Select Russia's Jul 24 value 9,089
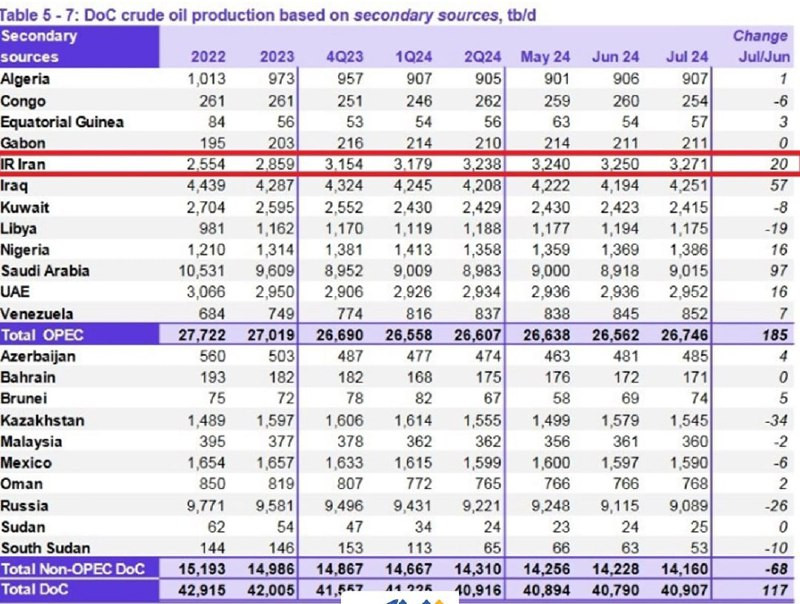This screenshot has height=604, width=800. click(688, 506)
